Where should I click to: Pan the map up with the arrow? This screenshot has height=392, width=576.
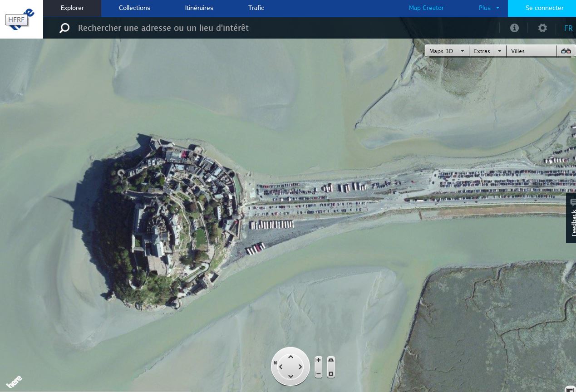point(290,357)
